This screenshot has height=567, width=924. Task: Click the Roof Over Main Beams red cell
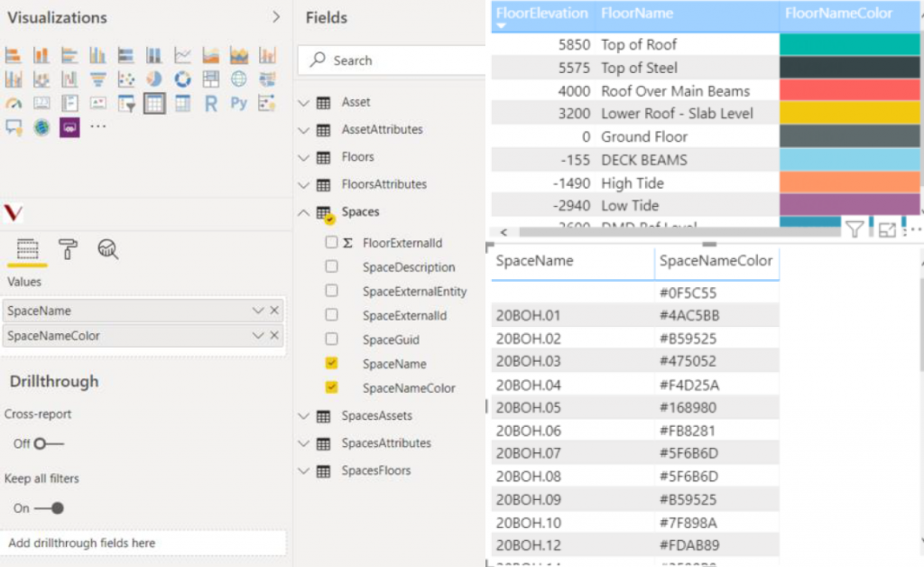849,90
